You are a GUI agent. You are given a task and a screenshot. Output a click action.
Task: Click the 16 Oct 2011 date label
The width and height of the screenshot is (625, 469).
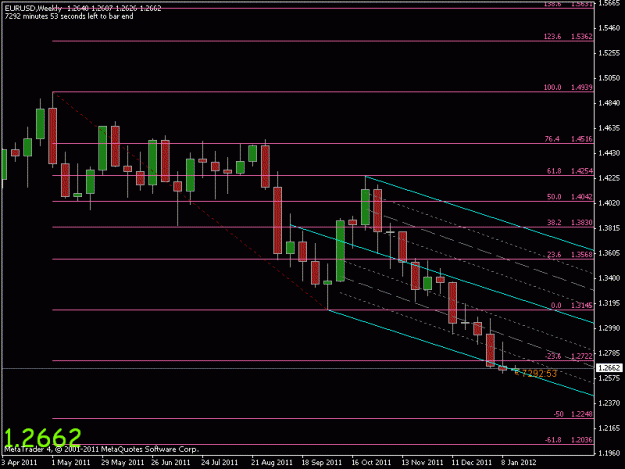pyautogui.click(x=371, y=463)
